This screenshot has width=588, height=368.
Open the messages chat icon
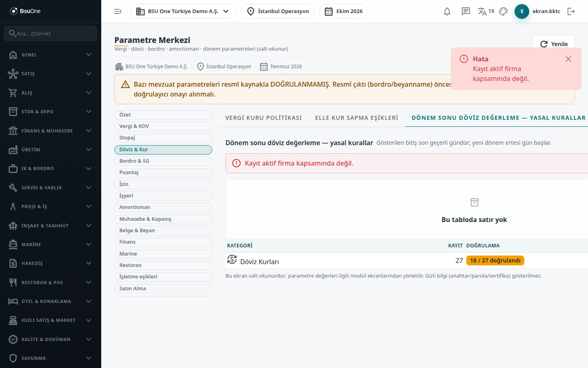[466, 11]
